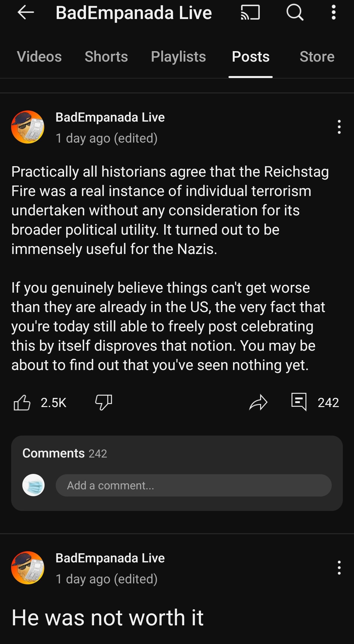Open the cast to device icon

250,13
